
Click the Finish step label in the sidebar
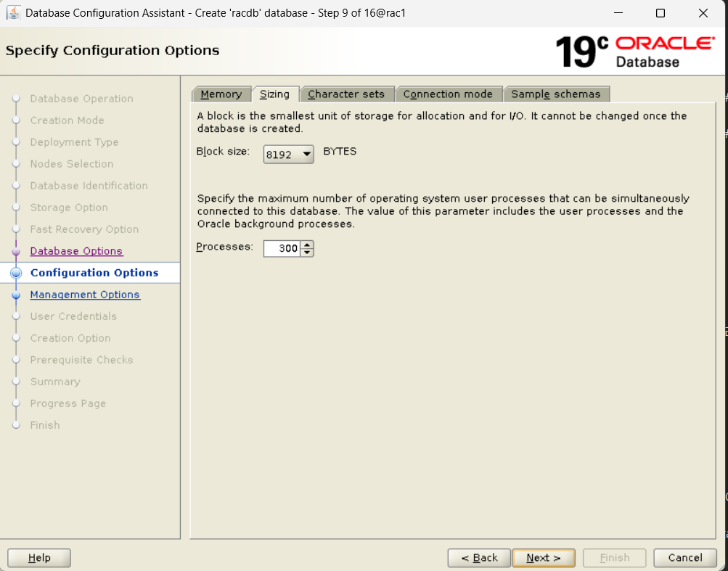pyautogui.click(x=45, y=425)
